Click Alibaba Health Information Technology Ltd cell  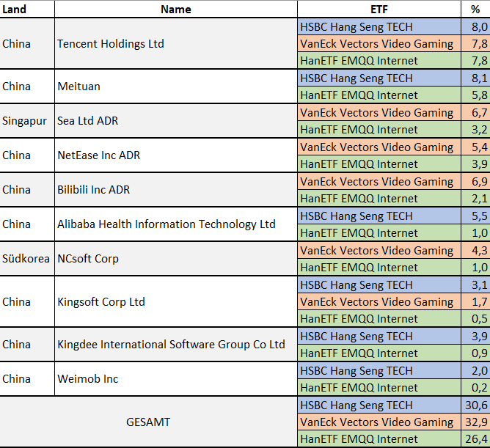[x=167, y=224]
